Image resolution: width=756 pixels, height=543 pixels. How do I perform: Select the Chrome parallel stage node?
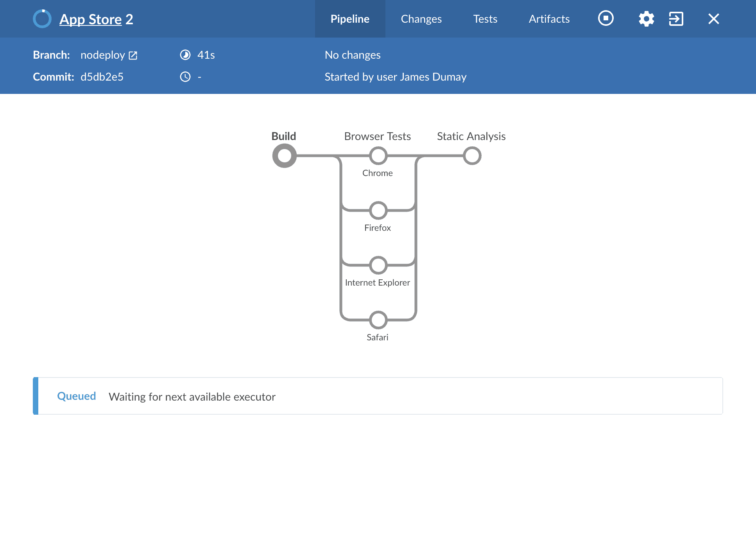coord(378,156)
